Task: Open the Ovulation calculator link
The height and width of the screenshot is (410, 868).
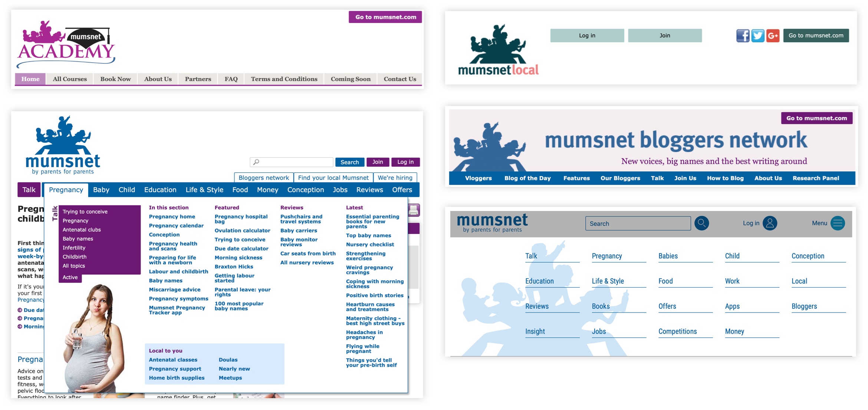Action: pos(242,231)
